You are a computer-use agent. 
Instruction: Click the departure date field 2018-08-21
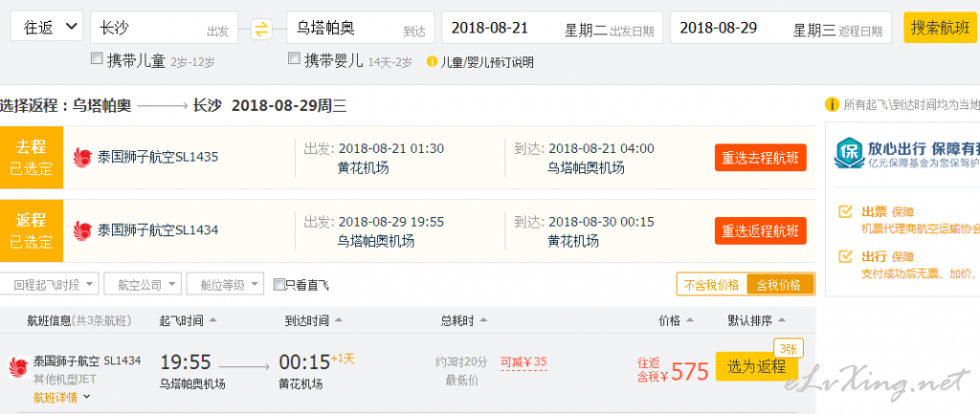552,28
